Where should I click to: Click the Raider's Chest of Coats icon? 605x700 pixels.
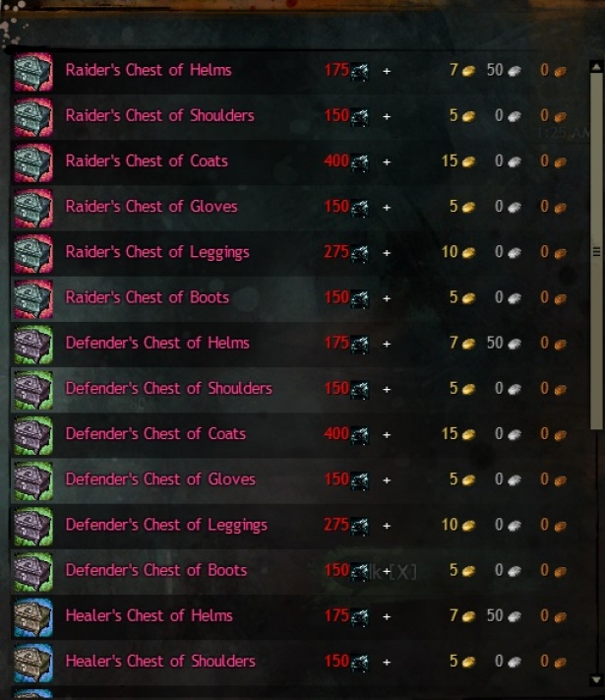[x=33, y=162]
